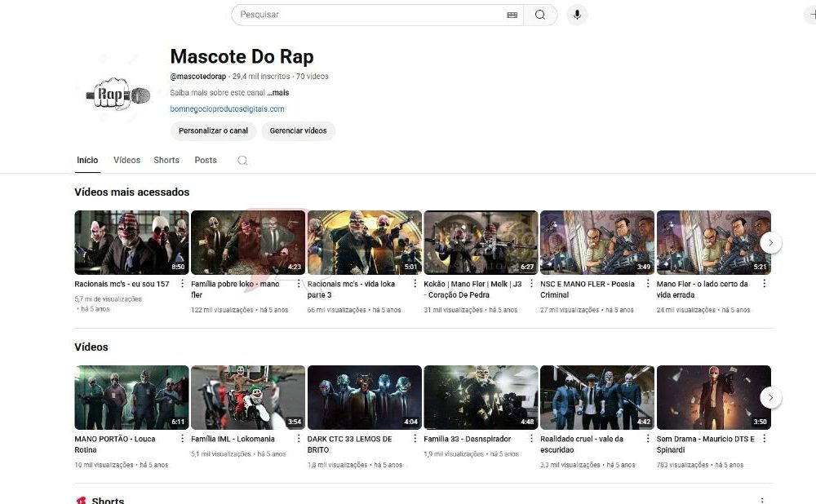
Task: Open options menu for Racionais mc's - eu sou 157
Action: (182, 284)
